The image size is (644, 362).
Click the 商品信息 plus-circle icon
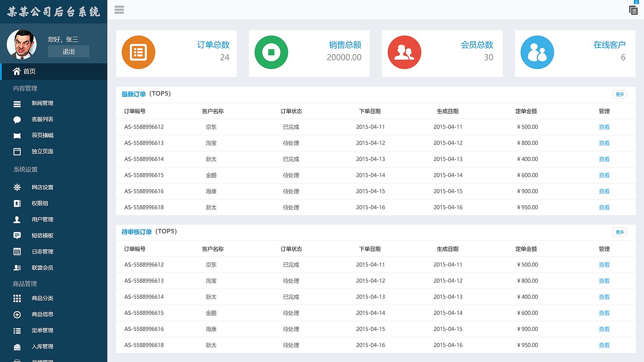[x=17, y=314]
